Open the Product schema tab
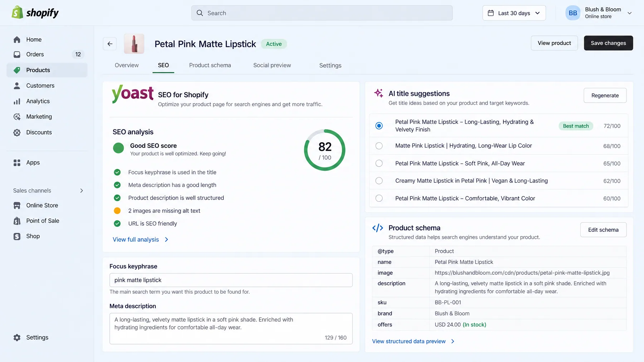 click(x=210, y=65)
